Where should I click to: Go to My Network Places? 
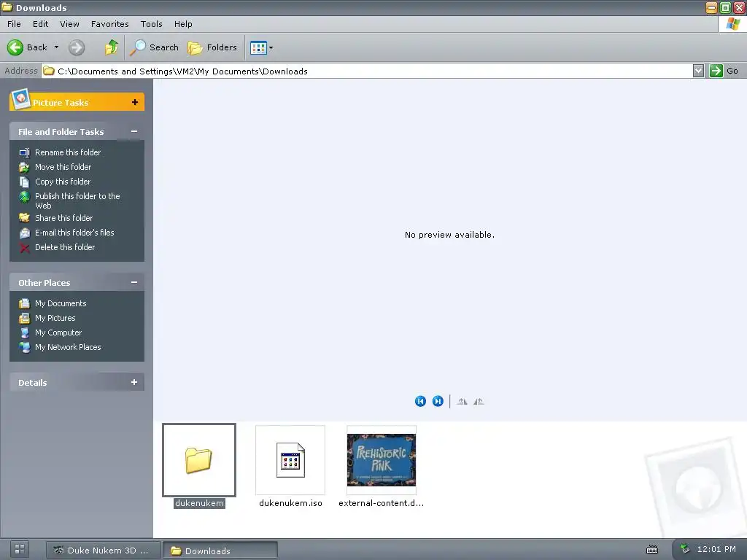click(68, 347)
